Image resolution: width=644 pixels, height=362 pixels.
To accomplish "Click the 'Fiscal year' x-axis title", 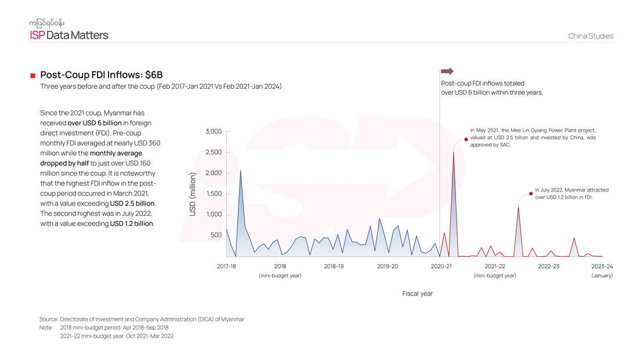I will click(417, 294).
